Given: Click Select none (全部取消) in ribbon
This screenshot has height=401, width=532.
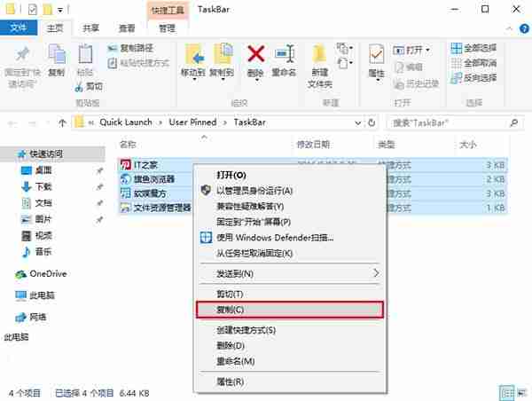Looking at the screenshot, I should [x=473, y=63].
